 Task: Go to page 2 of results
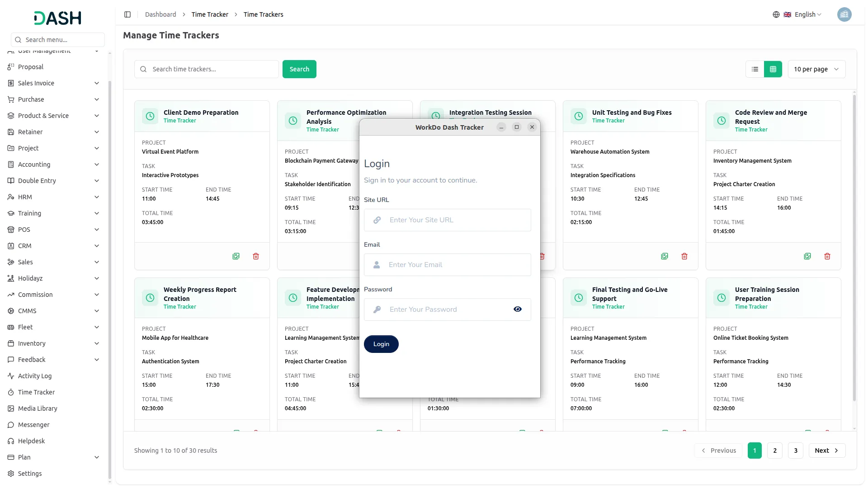pyautogui.click(x=775, y=450)
